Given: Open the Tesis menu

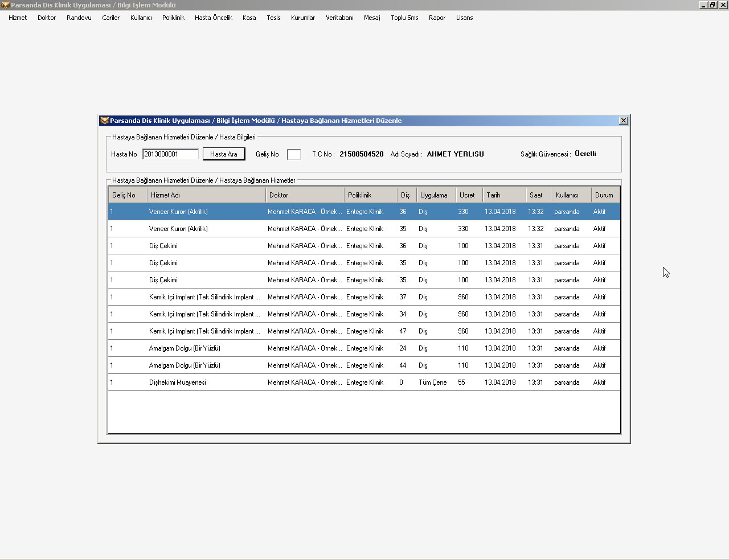Looking at the screenshot, I should click(x=273, y=18).
